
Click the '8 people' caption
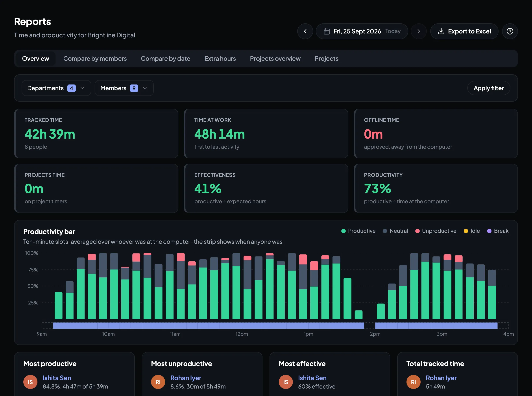pos(36,147)
